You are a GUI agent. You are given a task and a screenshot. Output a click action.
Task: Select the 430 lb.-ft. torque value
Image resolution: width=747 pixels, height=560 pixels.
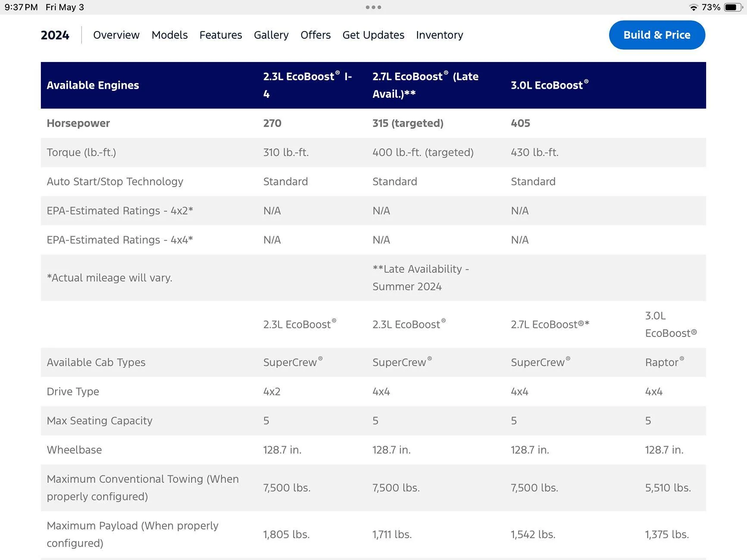point(534,152)
